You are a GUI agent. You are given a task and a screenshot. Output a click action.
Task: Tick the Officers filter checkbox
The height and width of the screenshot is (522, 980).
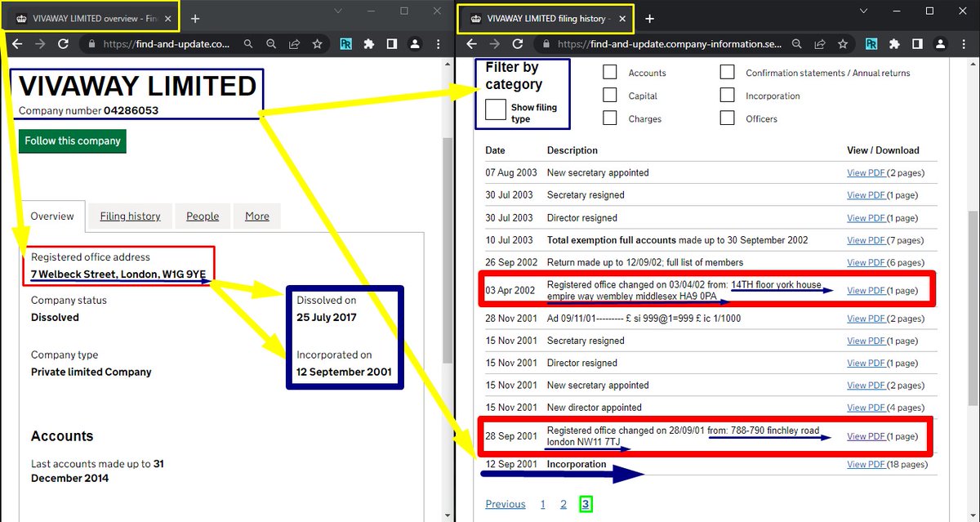[727, 118]
